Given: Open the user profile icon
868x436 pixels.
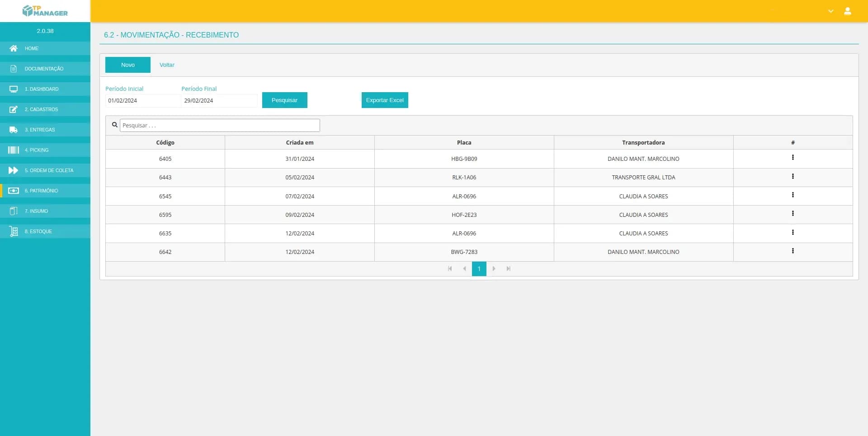Looking at the screenshot, I should tap(848, 11).
